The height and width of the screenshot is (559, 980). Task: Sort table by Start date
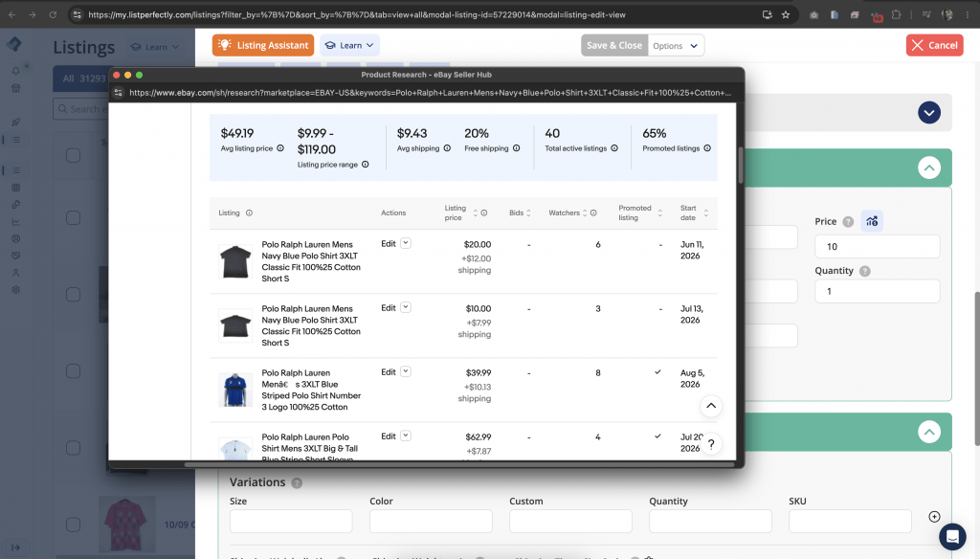(706, 213)
